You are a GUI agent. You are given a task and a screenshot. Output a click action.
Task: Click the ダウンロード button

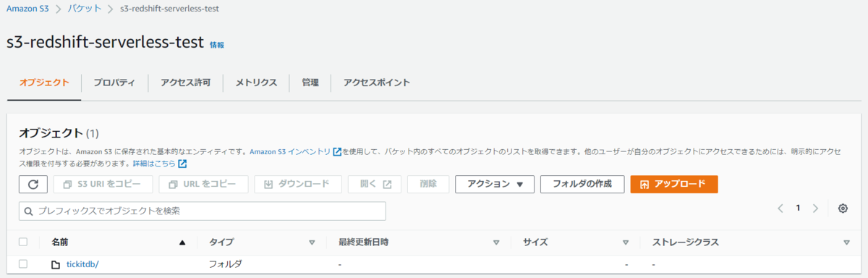coord(297,184)
